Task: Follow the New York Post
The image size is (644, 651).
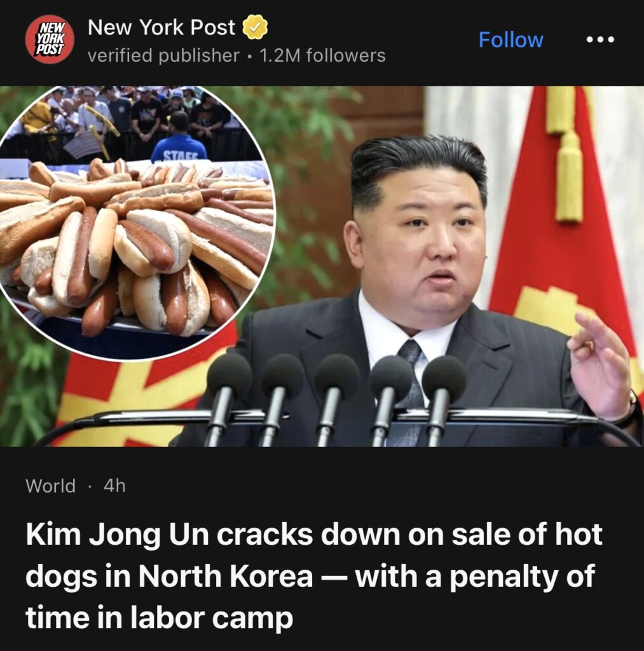Action: [x=510, y=40]
